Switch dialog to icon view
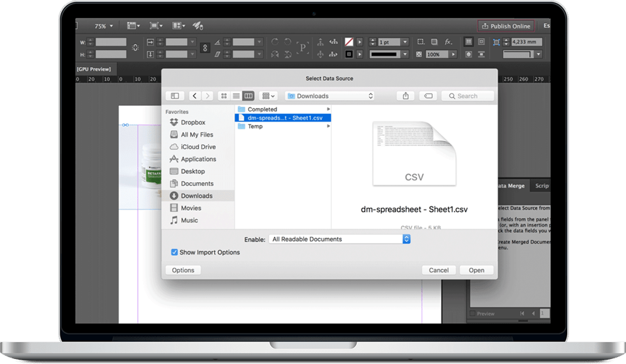Image resolution: width=626 pixels, height=364 pixels. point(224,96)
